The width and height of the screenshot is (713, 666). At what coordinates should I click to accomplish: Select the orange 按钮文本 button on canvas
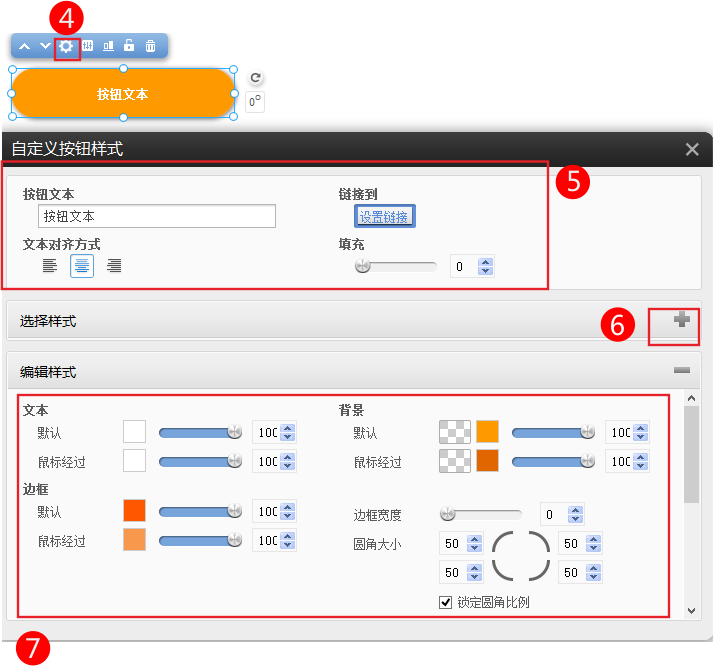(x=123, y=94)
